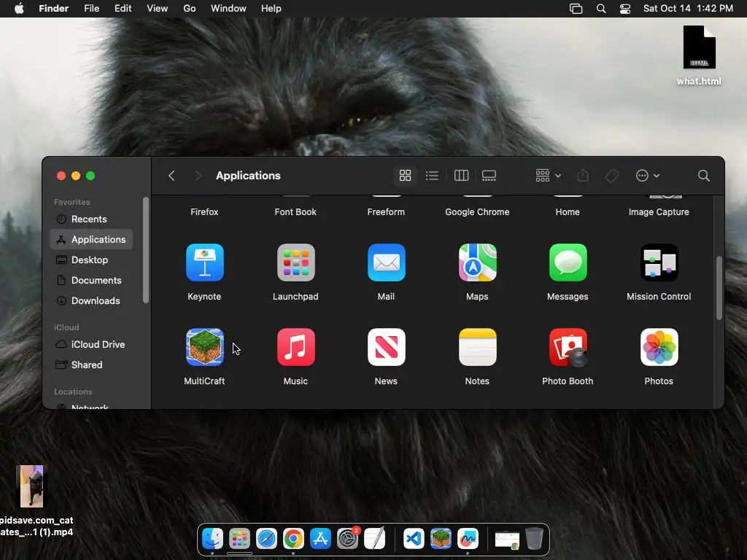Open System Settings from the Dock
The height and width of the screenshot is (560, 747).
coord(348,539)
